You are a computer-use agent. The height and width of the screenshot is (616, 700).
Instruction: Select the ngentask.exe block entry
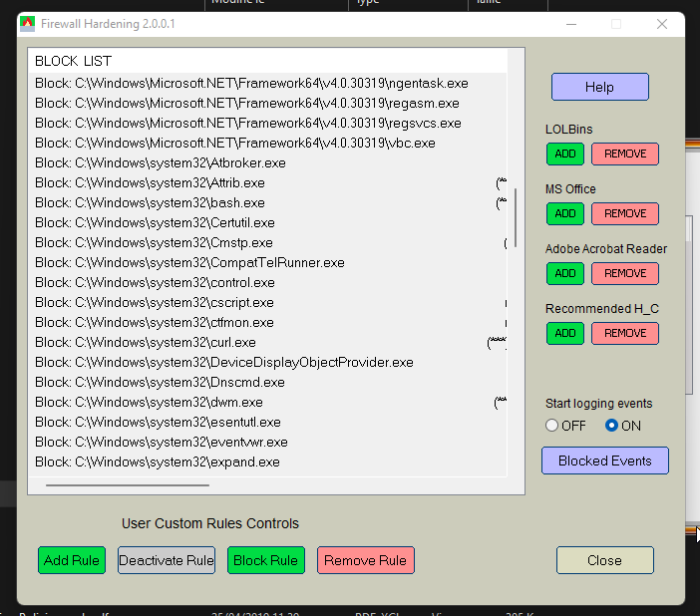coord(267,84)
